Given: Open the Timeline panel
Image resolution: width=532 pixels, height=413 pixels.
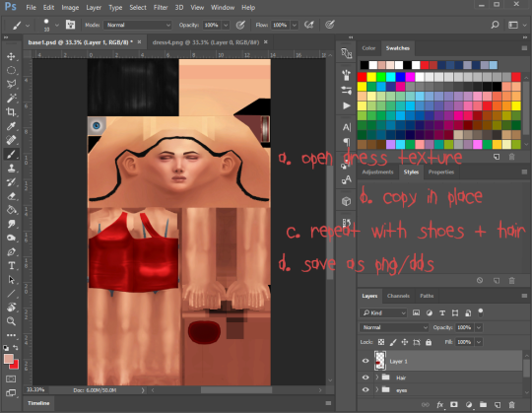Looking at the screenshot, I should point(38,403).
